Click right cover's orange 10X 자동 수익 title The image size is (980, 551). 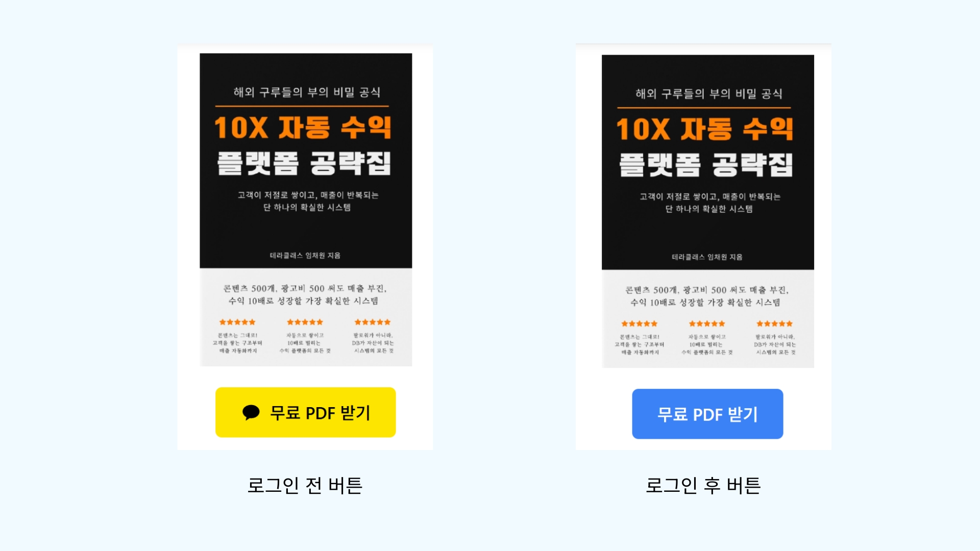pos(705,129)
